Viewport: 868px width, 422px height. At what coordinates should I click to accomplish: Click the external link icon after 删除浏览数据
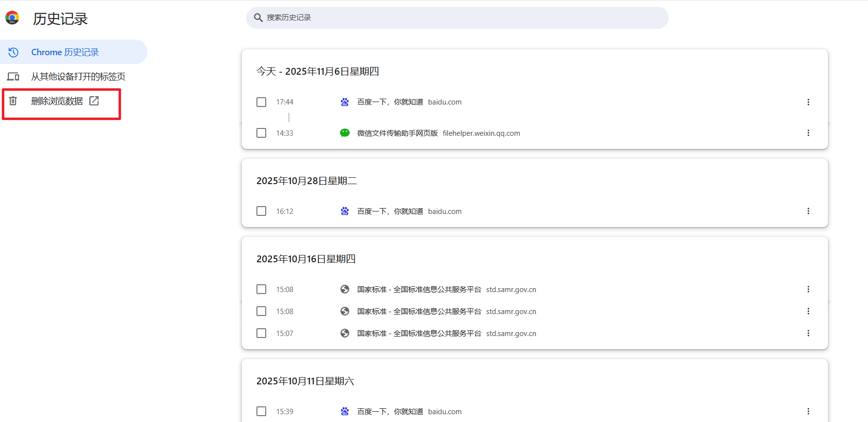(94, 101)
